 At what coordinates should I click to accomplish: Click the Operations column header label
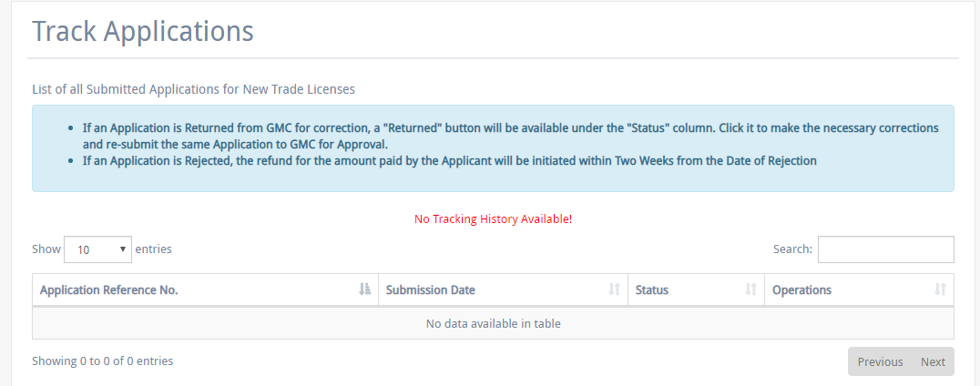(801, 290)
